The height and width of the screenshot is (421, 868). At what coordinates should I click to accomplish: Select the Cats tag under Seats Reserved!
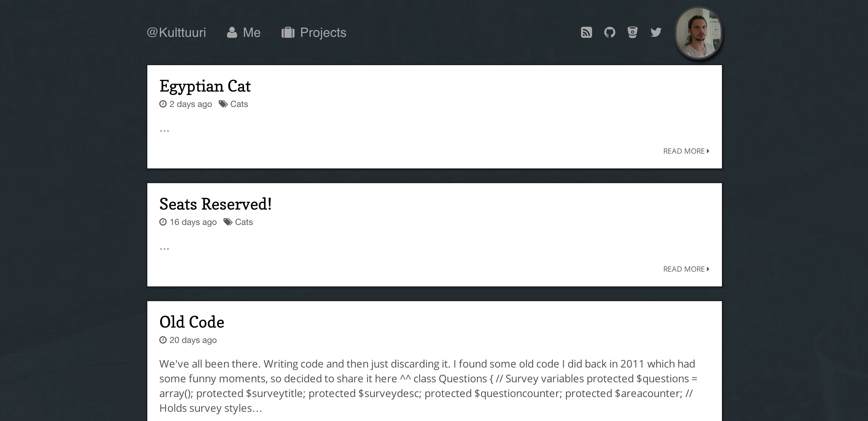click(244, 222)
